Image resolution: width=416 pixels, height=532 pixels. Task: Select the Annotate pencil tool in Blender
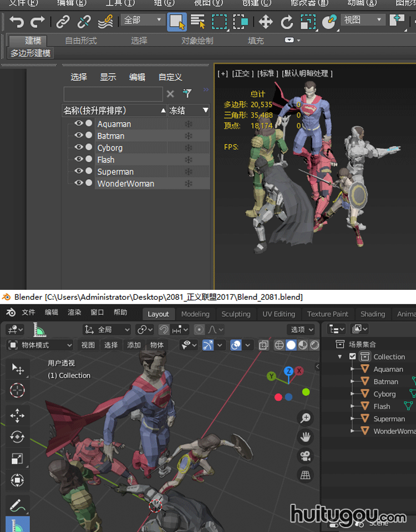[17, 504]
